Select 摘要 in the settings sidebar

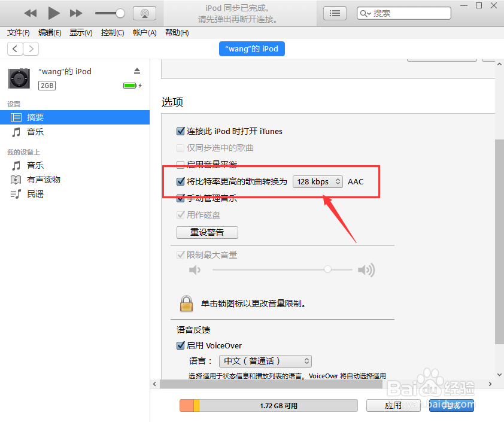(75, 117)
